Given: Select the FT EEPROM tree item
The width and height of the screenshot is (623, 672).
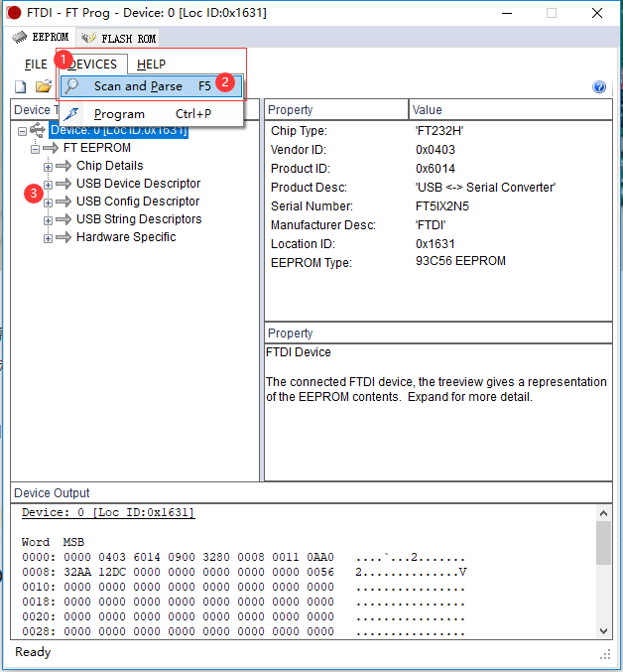Looking at the screenshot, I should pos(97,148).
